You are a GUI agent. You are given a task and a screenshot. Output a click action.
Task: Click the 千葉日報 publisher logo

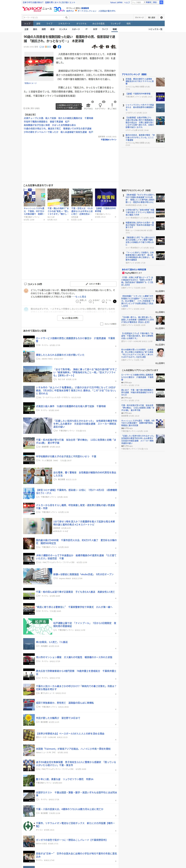pyautogui.click(x=104, y=47)
